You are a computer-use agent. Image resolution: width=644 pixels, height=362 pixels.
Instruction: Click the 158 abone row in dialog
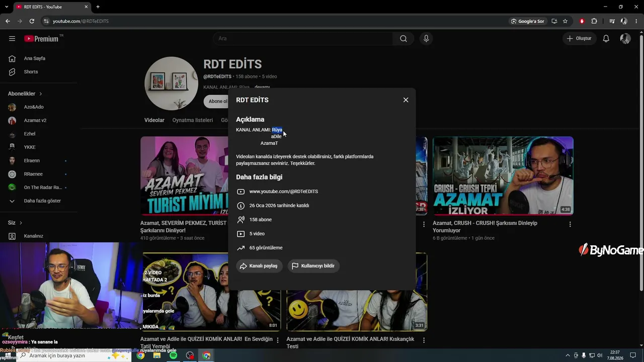tap(261, 220)
